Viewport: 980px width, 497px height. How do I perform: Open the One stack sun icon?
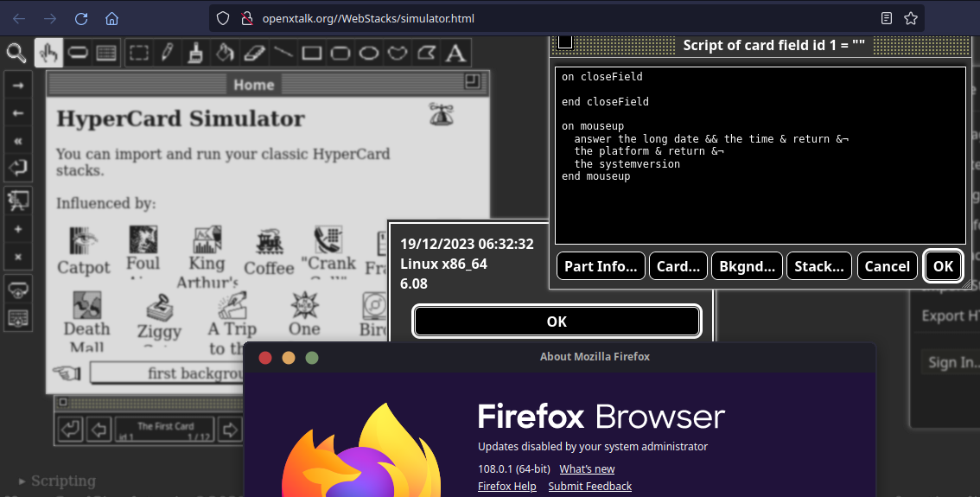[x=304, y=306]
